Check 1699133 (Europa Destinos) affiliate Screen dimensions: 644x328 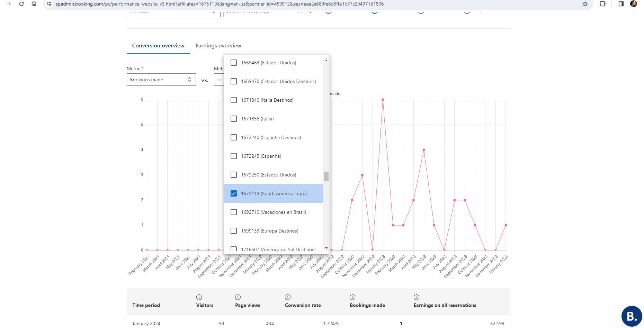(x=234, y=231)
